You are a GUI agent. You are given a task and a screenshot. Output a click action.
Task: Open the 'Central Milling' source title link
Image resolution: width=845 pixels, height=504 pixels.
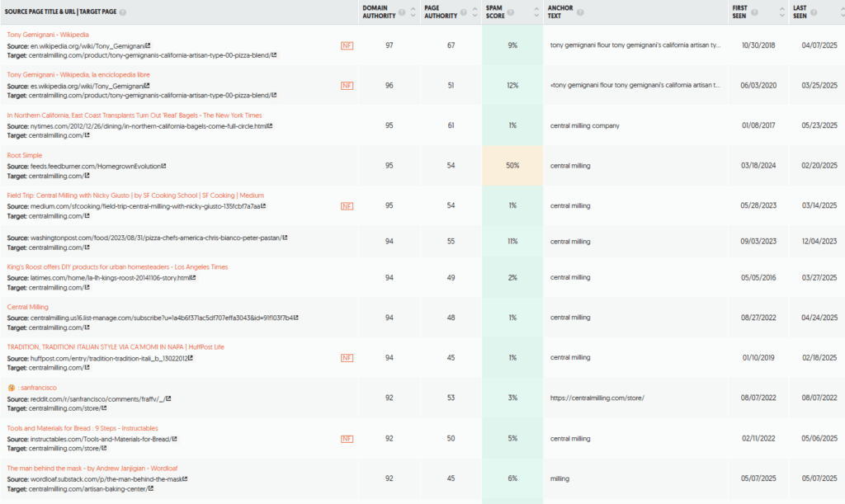[x=27, y=307]
